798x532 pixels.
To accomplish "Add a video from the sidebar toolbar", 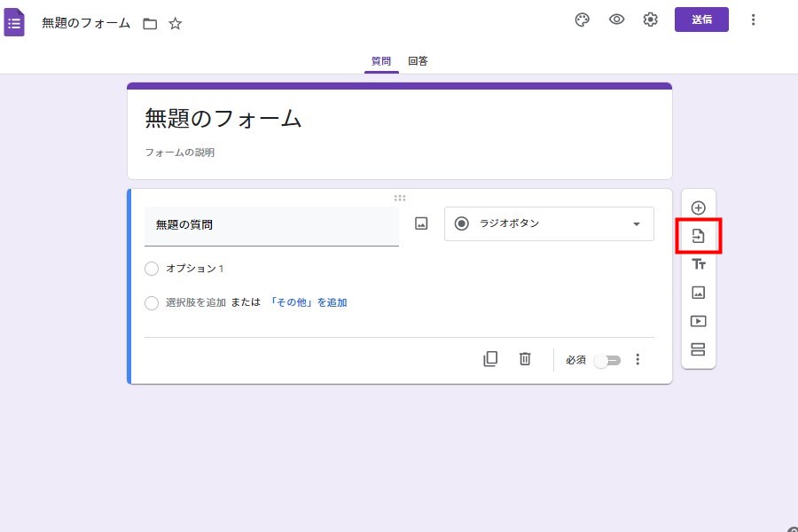I will (698, 321).
